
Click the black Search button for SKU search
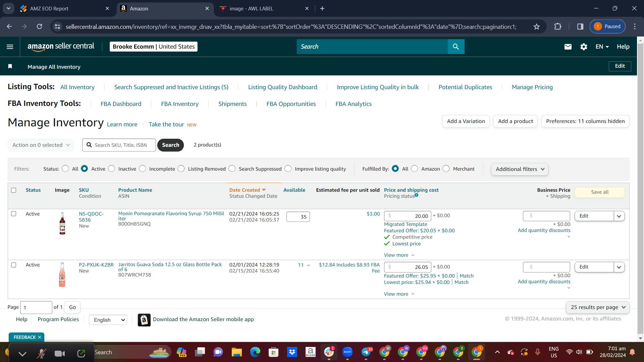coord(170,145)
